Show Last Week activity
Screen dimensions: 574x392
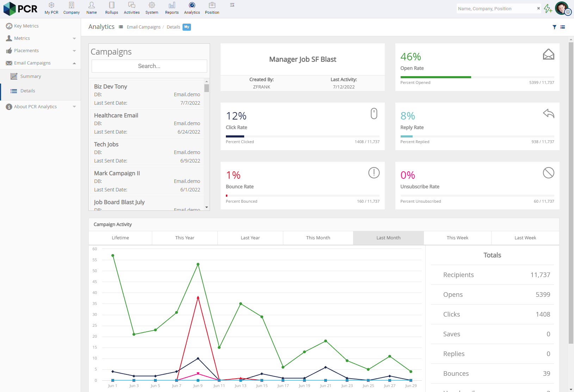point(525,238)
